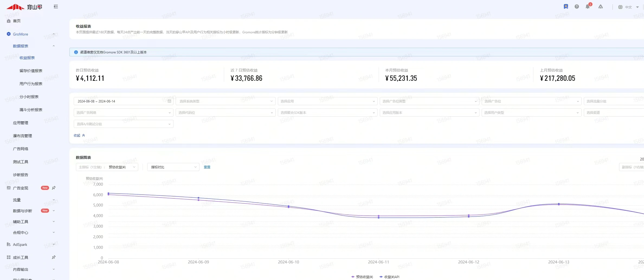Click 收起 to collapse filters

point(79,135)
